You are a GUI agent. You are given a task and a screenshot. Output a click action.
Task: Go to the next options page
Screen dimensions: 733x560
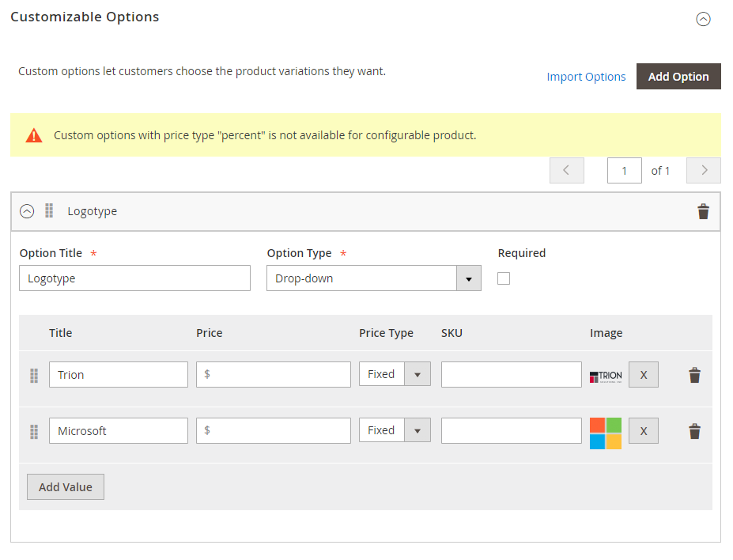[703, 171]
